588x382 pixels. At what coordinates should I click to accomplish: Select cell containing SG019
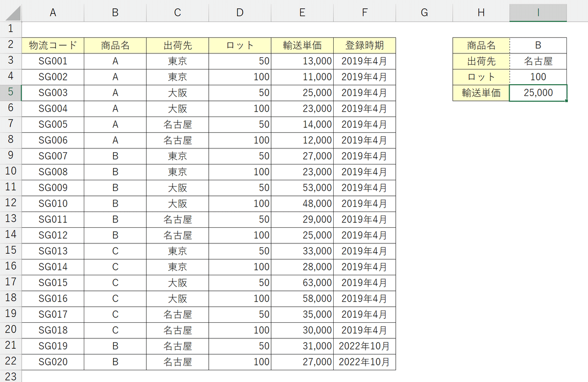[53, 346]
